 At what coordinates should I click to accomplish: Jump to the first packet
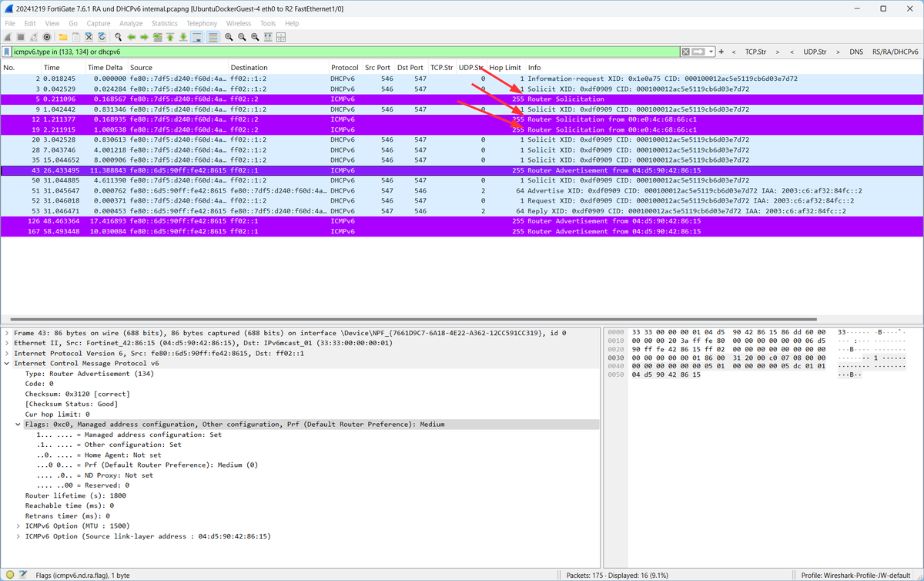coord(170,36)
